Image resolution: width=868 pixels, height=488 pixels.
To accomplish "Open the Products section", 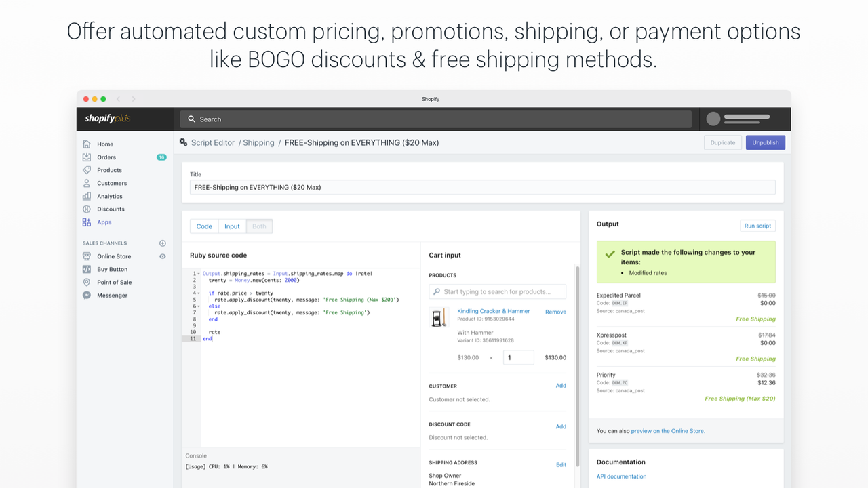I will tap(108, 169).
